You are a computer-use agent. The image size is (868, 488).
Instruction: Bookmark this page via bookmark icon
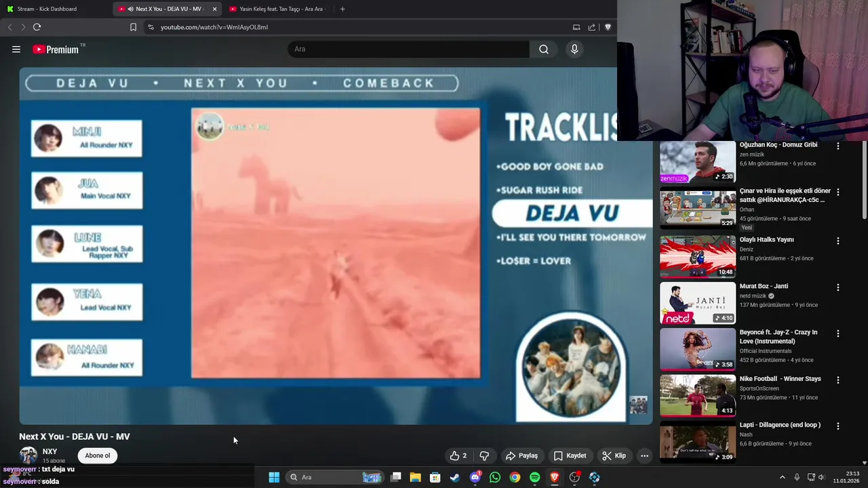pyautogui.click(x=133, y=27)
